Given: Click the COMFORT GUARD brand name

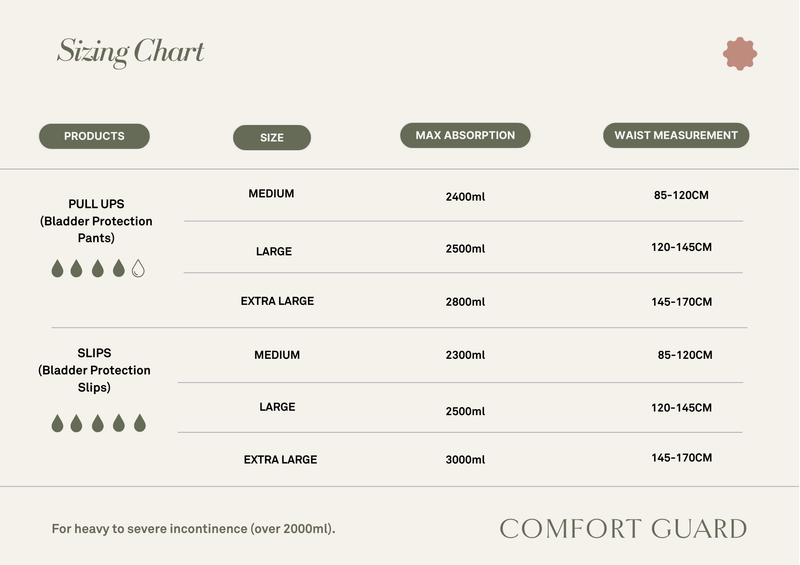Looking at the screenshot, I should point(623,528).
